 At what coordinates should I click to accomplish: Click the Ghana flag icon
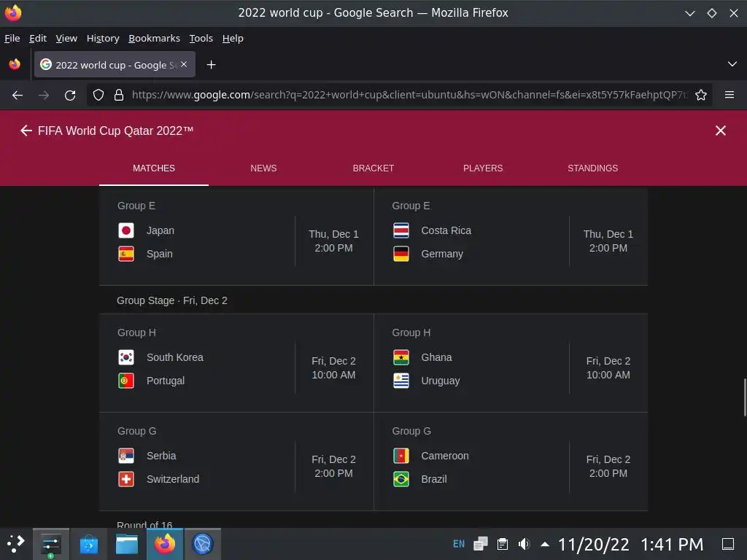click(401, 357)
